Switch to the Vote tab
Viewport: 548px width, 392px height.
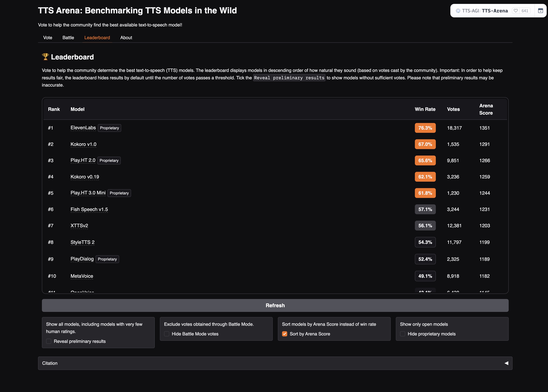coord(48,38)
